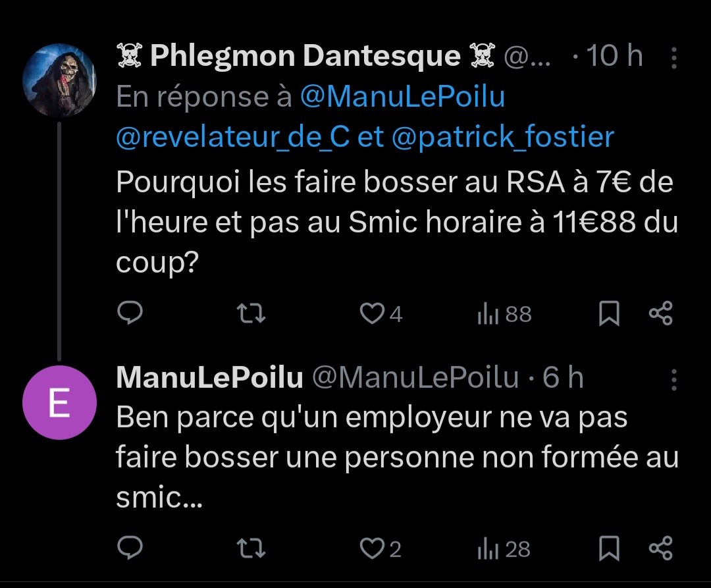This screenshot has width=711, height=588.
Task: View analytics showing 28 views
Action: [x=504, y=549]
